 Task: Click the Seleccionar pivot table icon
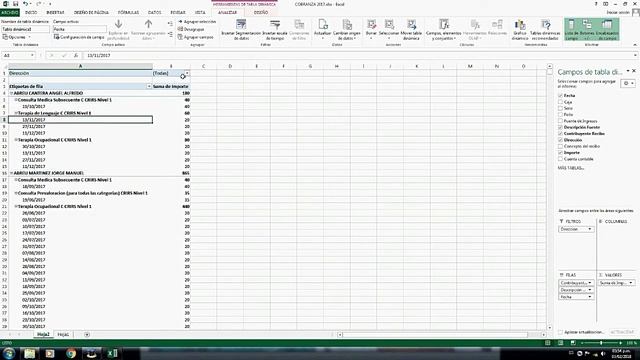389,24
